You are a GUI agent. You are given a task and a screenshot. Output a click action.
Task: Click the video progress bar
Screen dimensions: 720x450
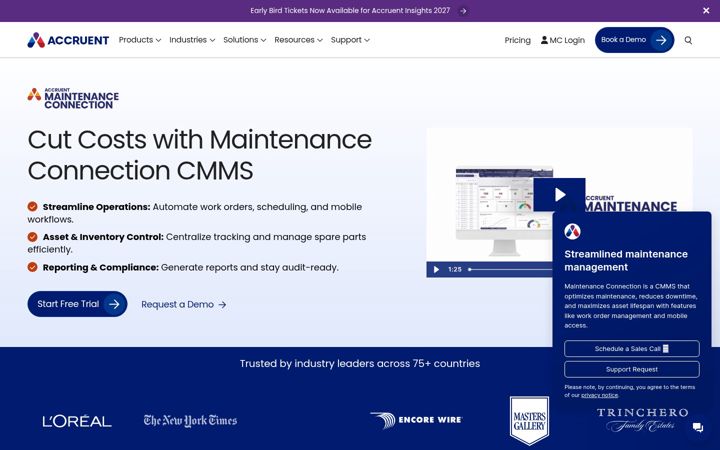point(510,270)
